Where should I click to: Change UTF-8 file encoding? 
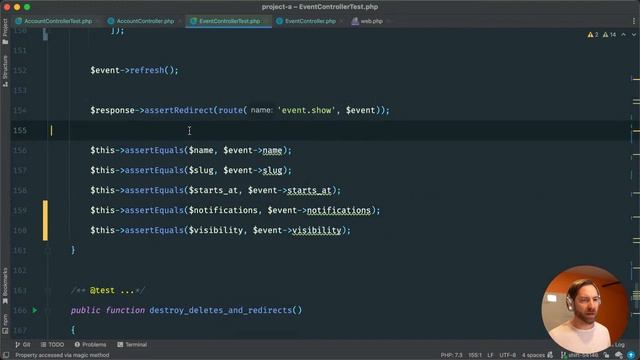coord(507,355)
